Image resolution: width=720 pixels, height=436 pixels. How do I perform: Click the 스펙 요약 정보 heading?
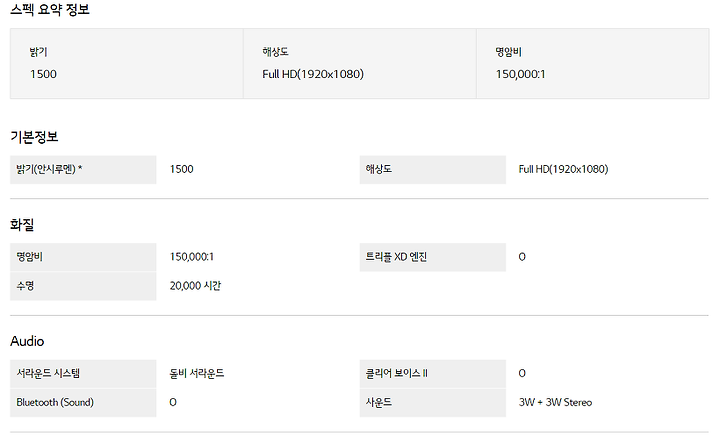(x=50, y=9)
